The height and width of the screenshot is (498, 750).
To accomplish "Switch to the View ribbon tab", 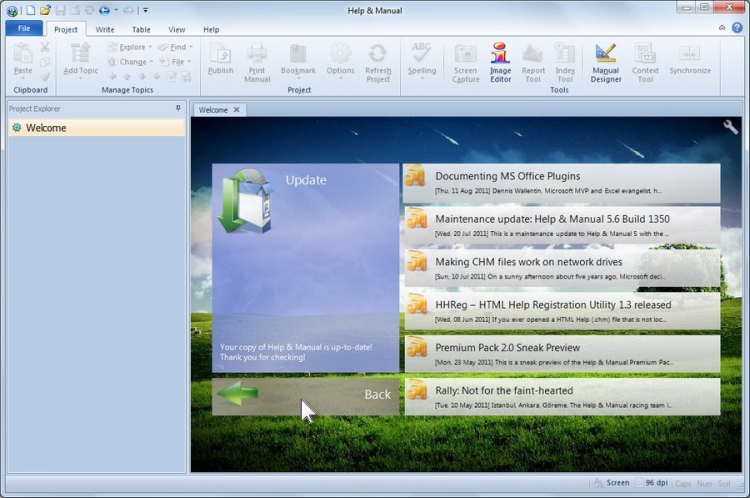I will coord(176,29).
